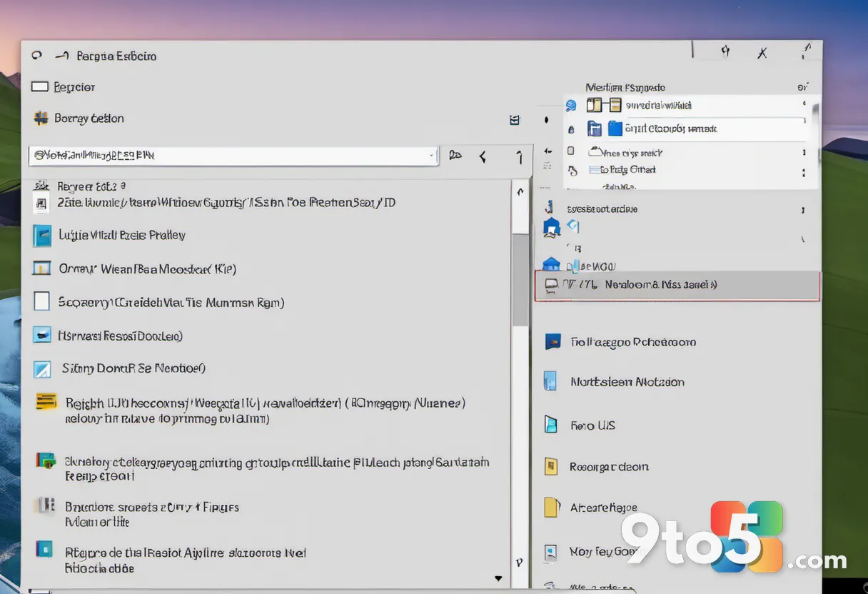Viewport: 868px width, 594px height.
Task: Click the blue square icon beside "Sitny DonuR Se Neotioe"
Action: 43,369
